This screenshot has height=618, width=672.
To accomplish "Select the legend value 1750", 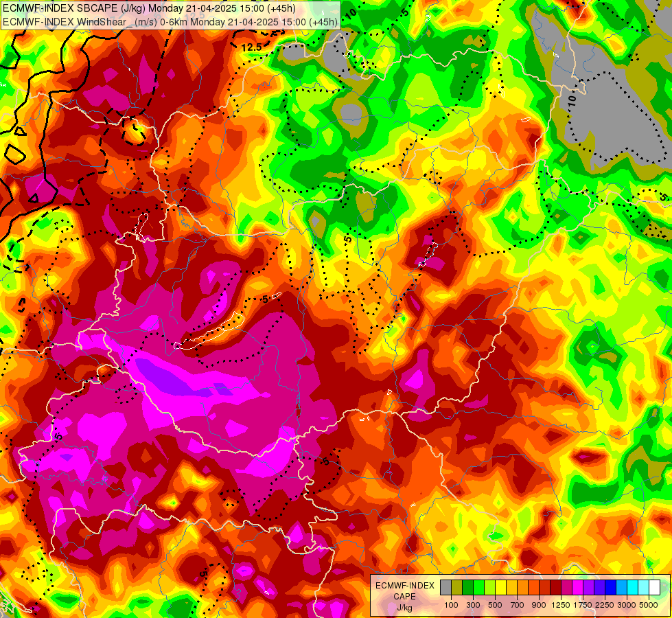I will coord(583,605).
